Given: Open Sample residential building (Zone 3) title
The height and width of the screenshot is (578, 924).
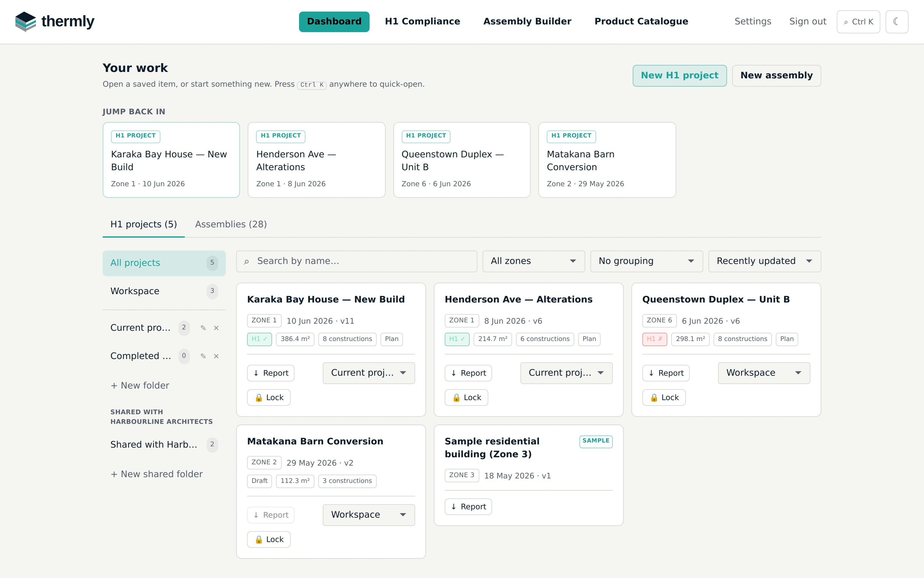Looking at the screenshot, I should pos(492,448).
